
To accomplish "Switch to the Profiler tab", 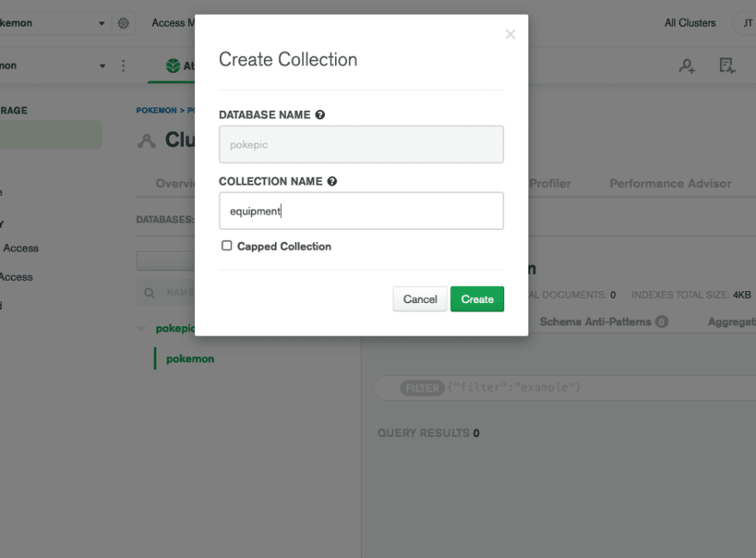I will pos(550,184).
